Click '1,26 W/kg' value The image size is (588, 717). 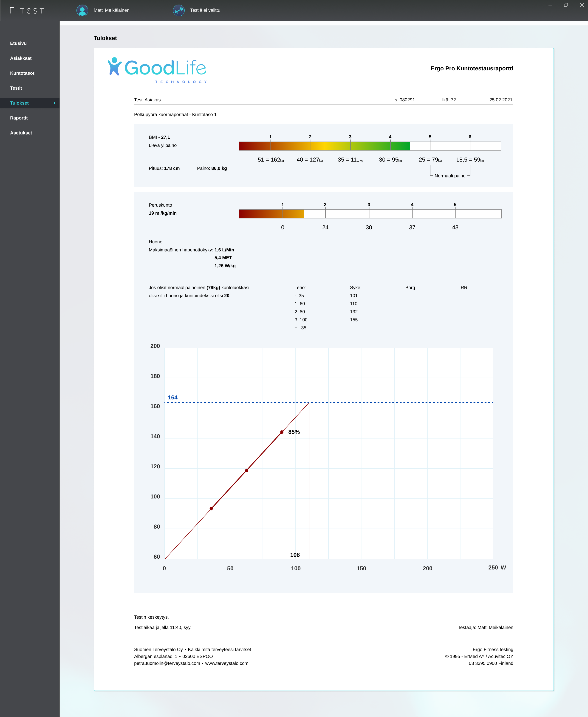pos(225,266)
